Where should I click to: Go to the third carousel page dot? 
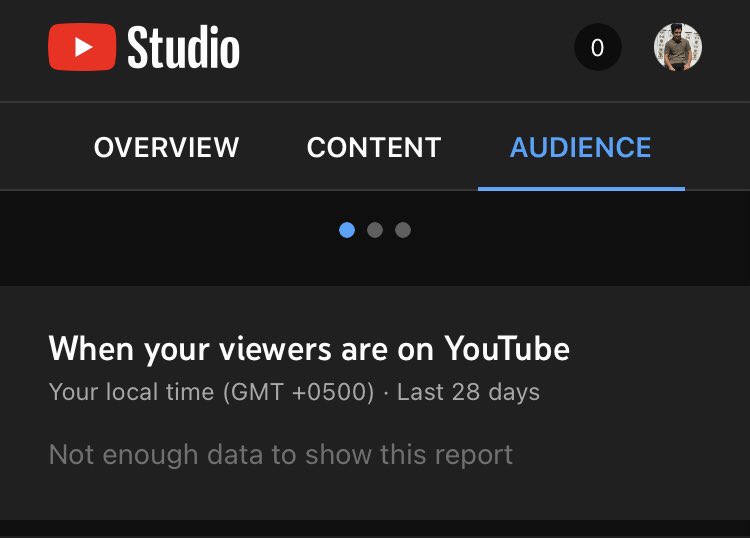pos(403,230)
